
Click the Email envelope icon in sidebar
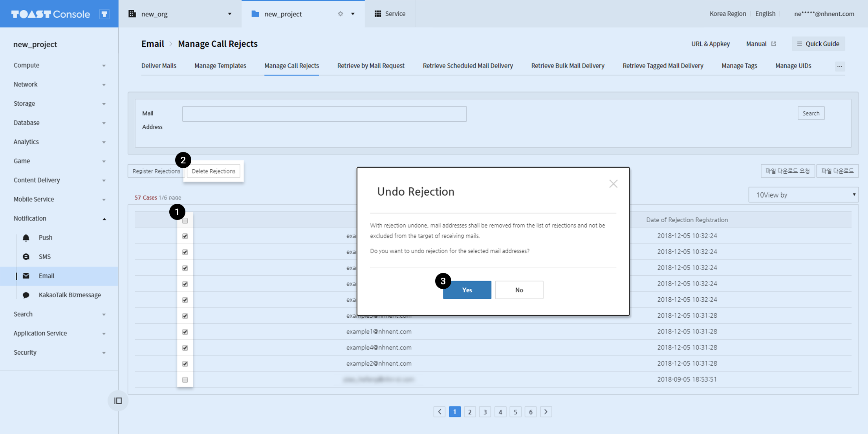[x=26, y=276]
